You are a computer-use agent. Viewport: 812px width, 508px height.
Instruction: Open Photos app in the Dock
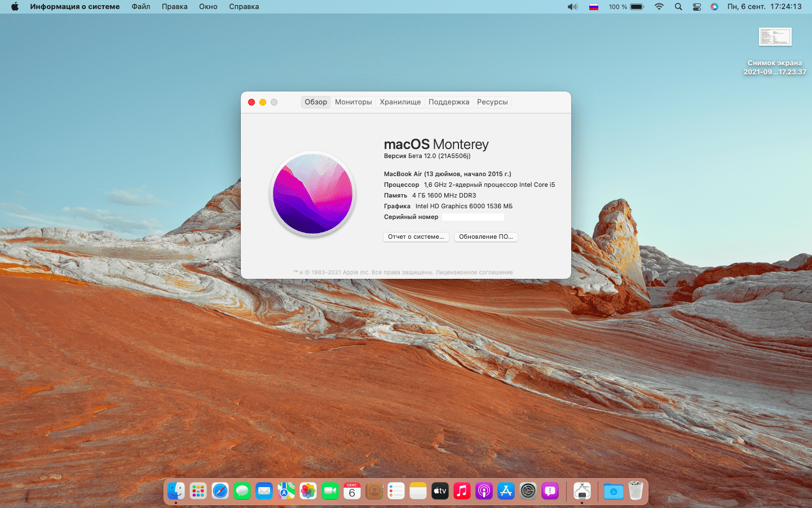(x=308, y=491)
